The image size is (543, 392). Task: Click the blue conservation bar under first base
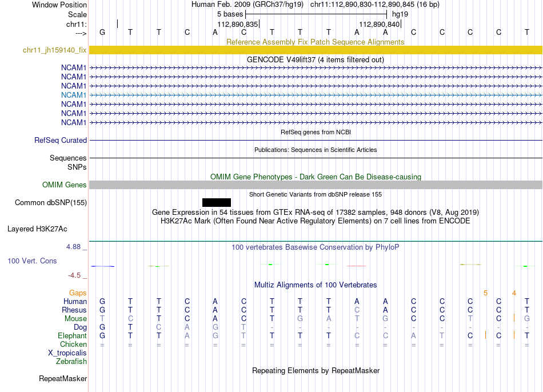[x=102, y=266]
